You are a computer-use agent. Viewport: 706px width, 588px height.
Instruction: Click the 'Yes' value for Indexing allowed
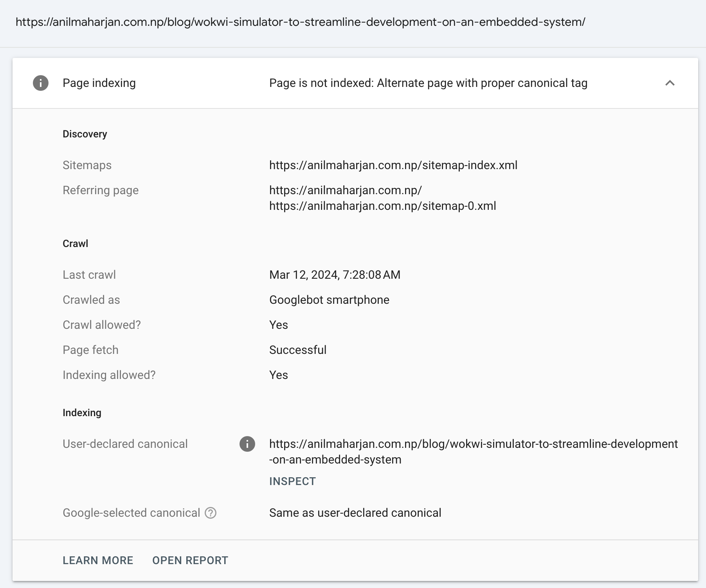click(279, 375)
